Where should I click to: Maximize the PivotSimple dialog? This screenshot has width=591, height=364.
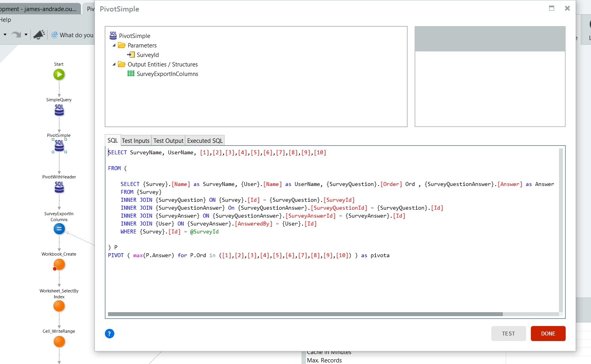coord(551,8)
